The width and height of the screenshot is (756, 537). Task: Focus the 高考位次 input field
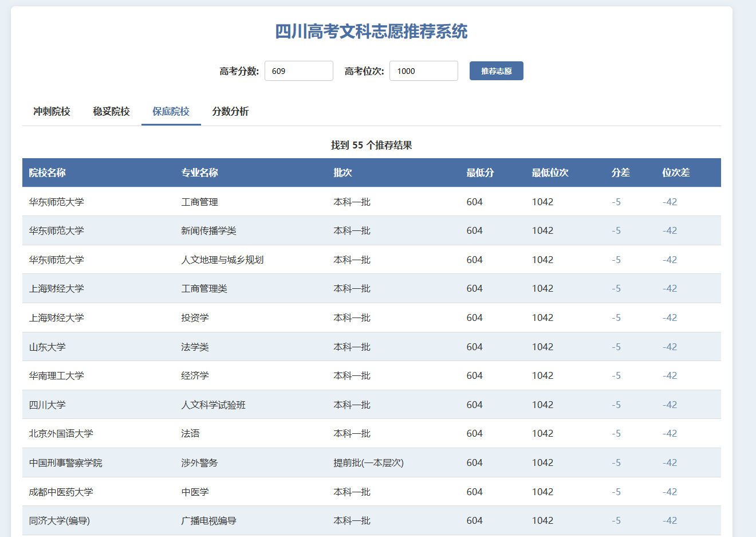[424, 71]
